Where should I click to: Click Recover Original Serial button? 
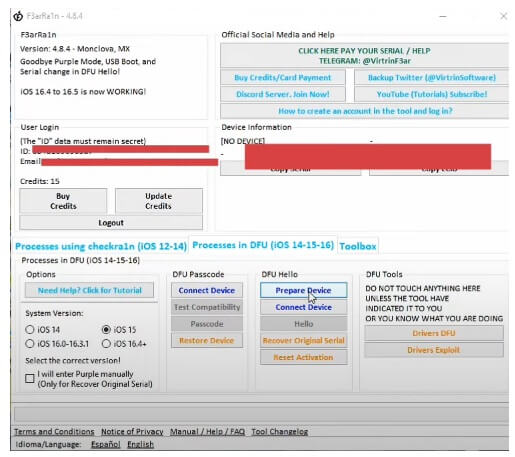point(303,340)
